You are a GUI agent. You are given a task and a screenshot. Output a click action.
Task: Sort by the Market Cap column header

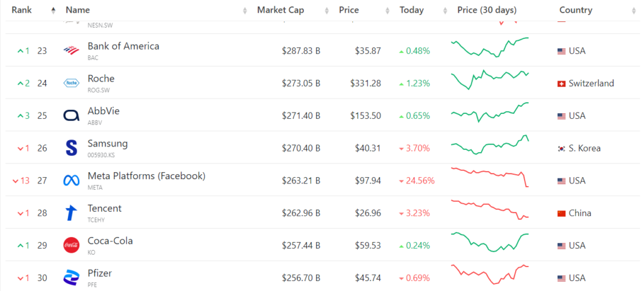point(282,10)
